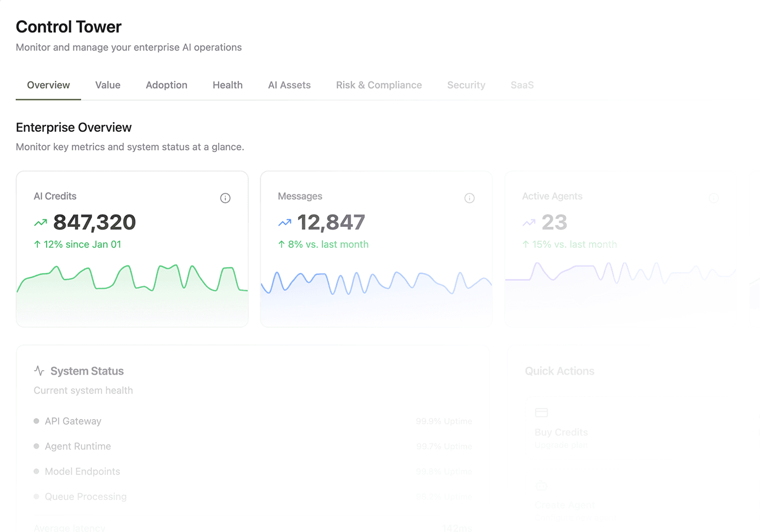Click the Model Endpoints status dot
The width and height of the screenshot is (760, 532).
click(36, 471)
